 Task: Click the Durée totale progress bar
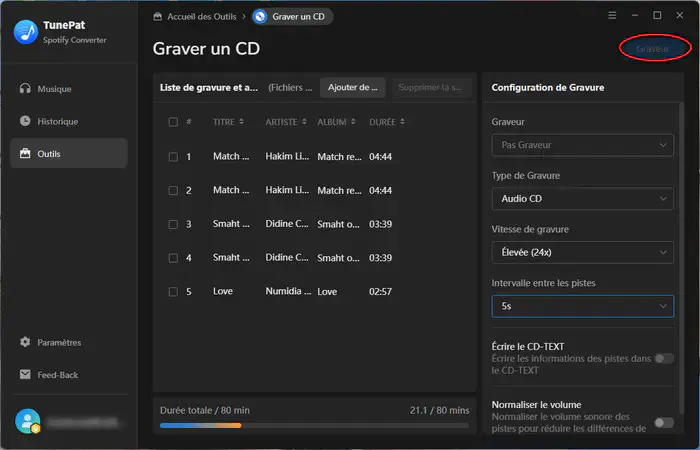click(x=314, y=425)
